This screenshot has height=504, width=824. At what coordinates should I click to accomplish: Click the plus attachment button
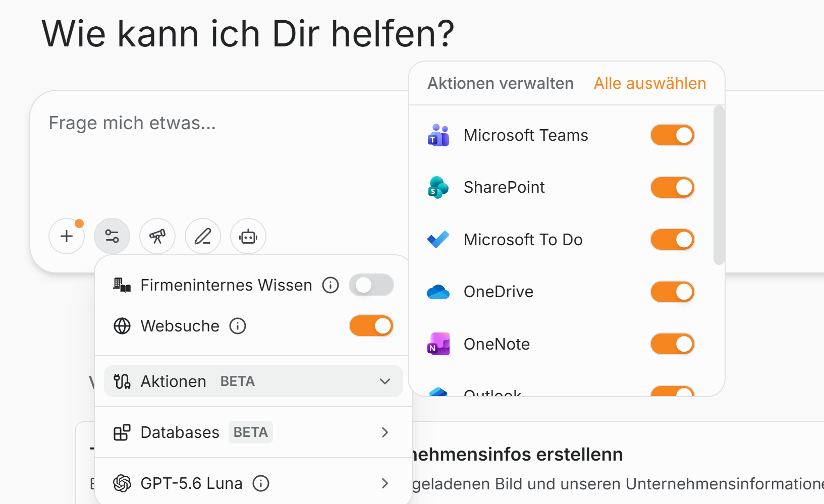(x=67, y=236)
